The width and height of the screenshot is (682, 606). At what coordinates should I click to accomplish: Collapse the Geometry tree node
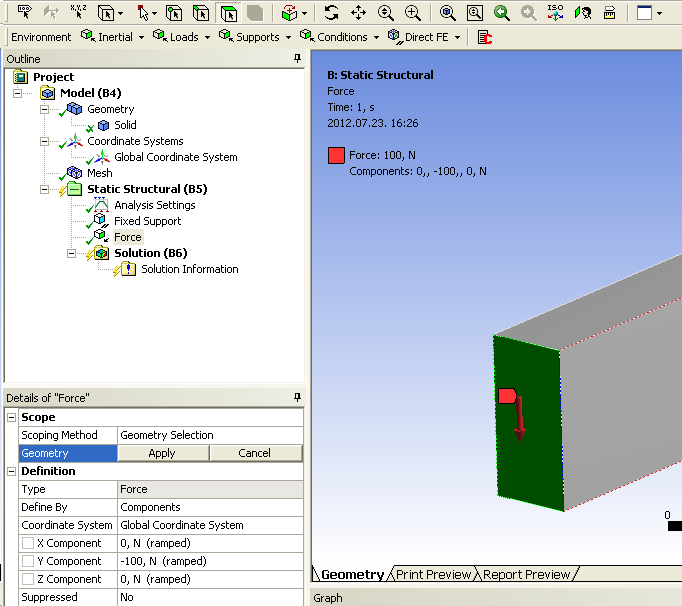(44, 109)
